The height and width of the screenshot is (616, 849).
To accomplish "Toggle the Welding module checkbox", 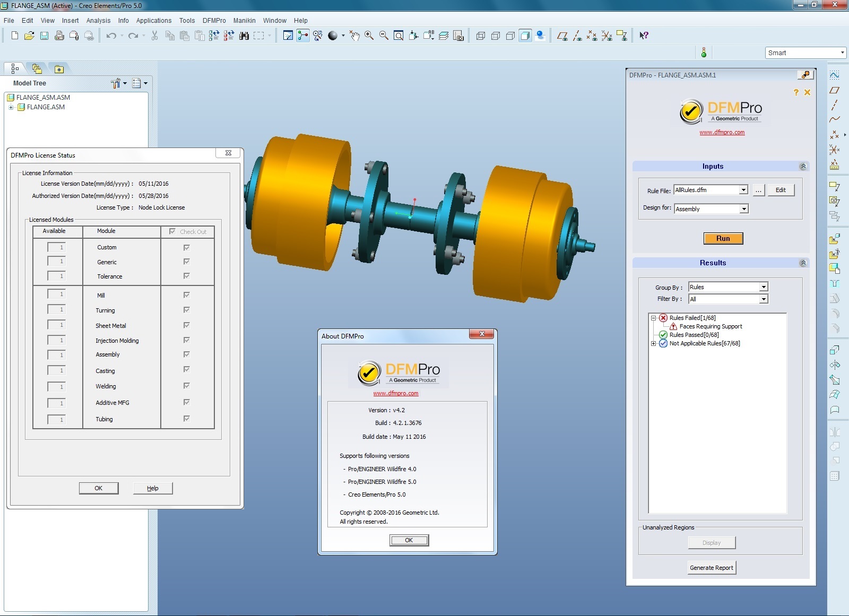I will [x=186, y=386].
